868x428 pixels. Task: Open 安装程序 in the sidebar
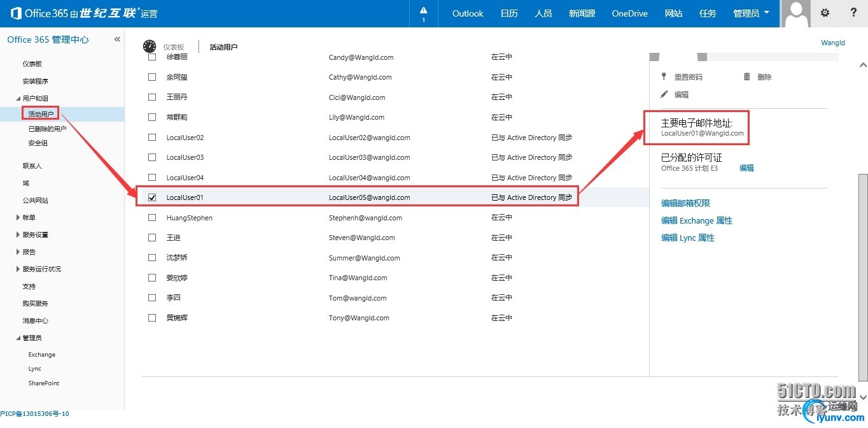36,81
